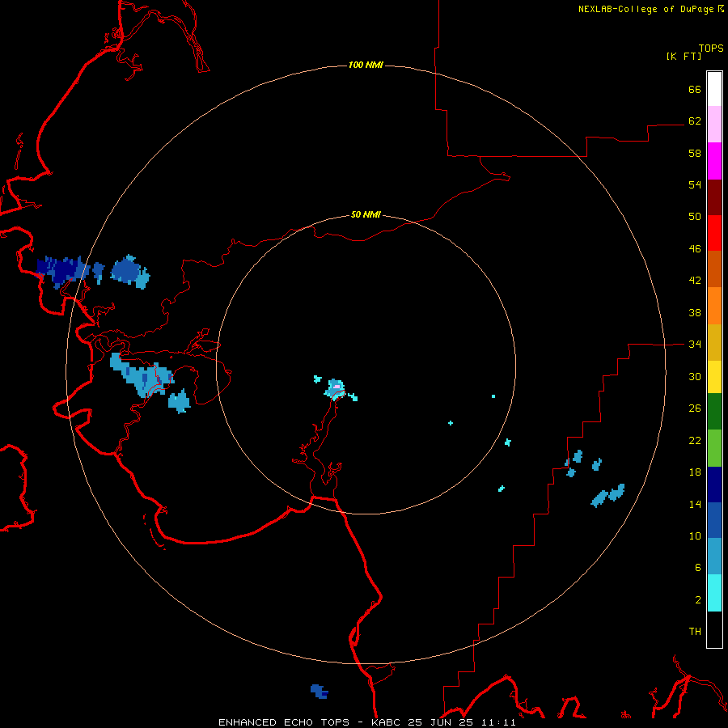
Task: Click the cyan echo with pink core at radar center
Action: click(336, 389)
